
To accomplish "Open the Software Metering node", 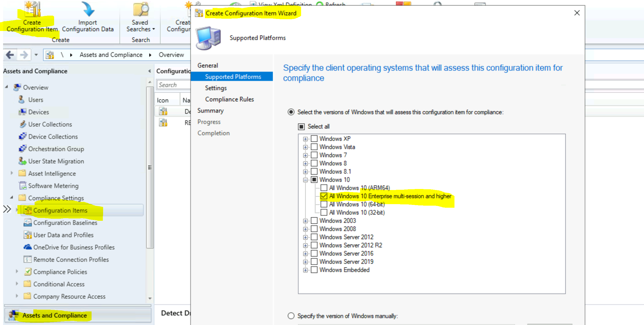I will [53, 186].
